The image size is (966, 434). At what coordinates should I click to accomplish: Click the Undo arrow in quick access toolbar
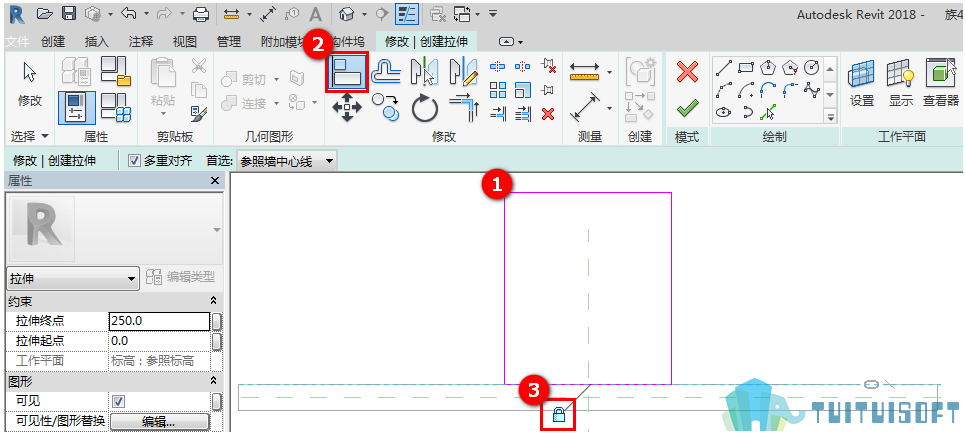(128, 14)
